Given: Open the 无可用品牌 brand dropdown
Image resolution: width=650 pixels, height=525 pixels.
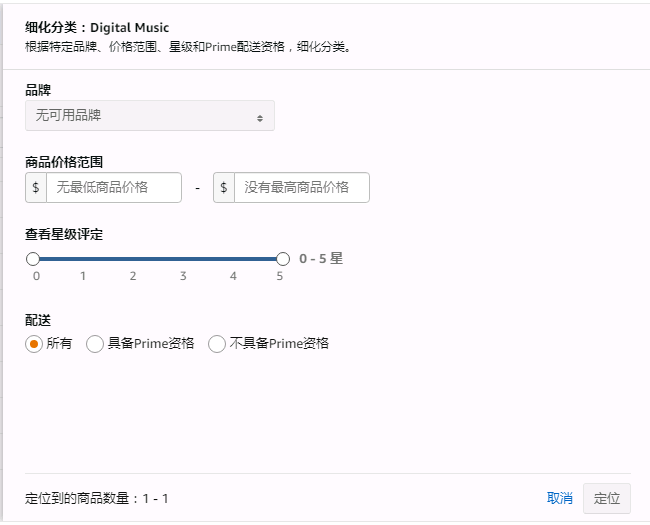Looking at the screenshot, I should [150, 115].
